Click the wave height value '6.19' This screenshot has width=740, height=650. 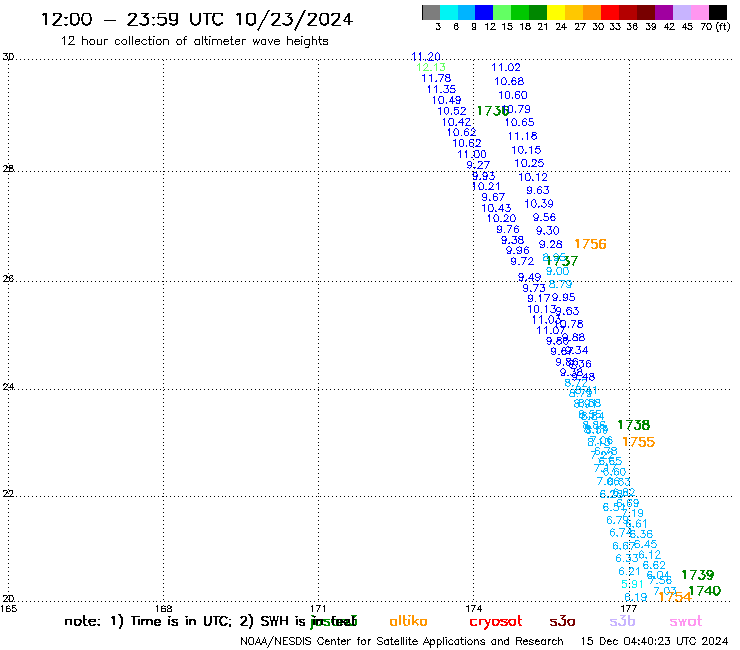pyautogui.click(x=636, y=597)
